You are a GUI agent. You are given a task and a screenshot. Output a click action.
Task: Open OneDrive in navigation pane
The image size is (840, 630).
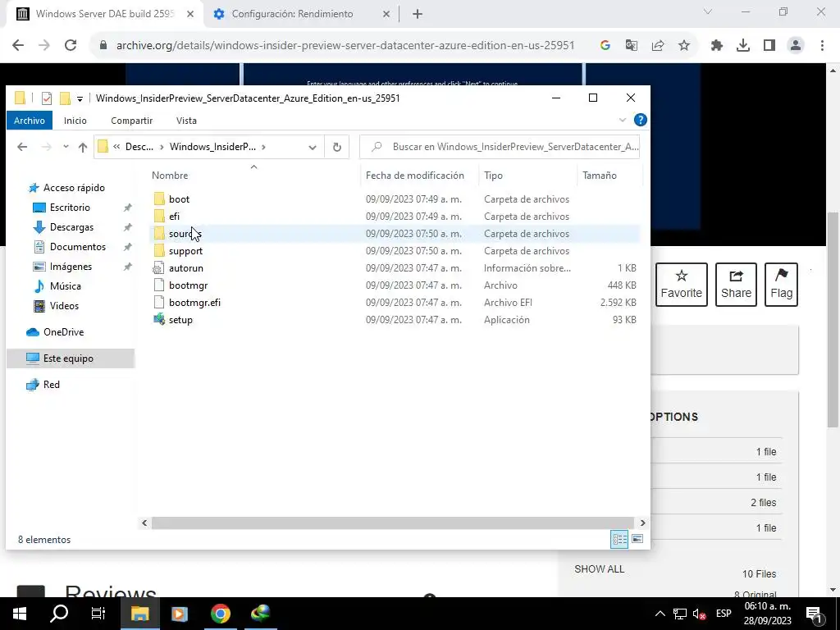63,332
